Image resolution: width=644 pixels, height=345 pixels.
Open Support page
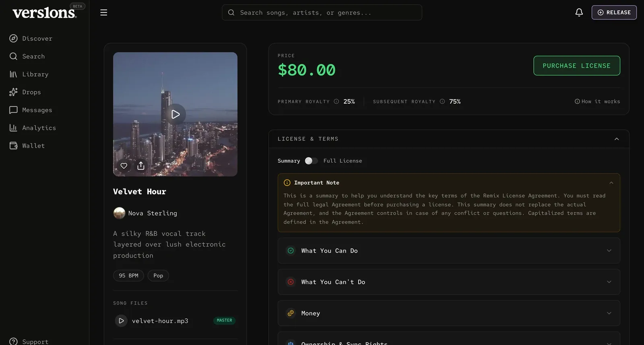click(35, 341)
